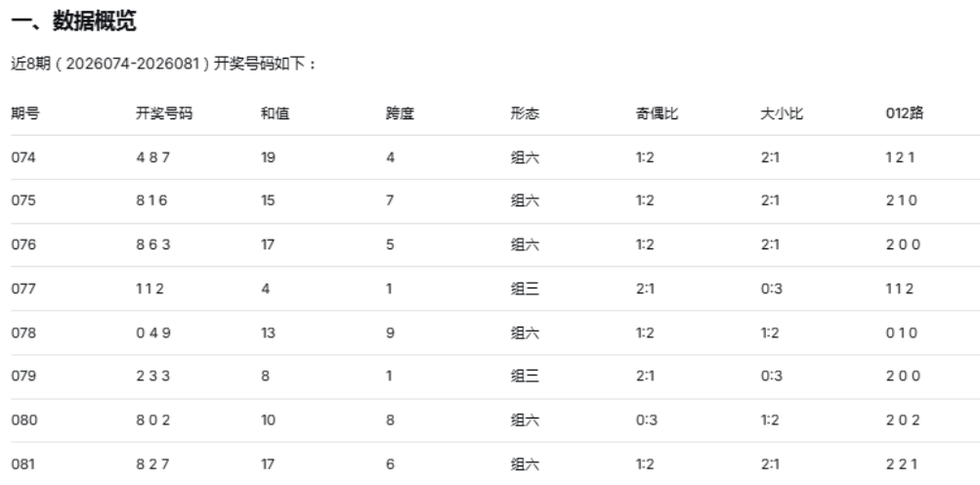Screen dimensions: 980x485
Task: Select the 0:3 odd-even ratio in row 080
Action: (x=645, y=421)
